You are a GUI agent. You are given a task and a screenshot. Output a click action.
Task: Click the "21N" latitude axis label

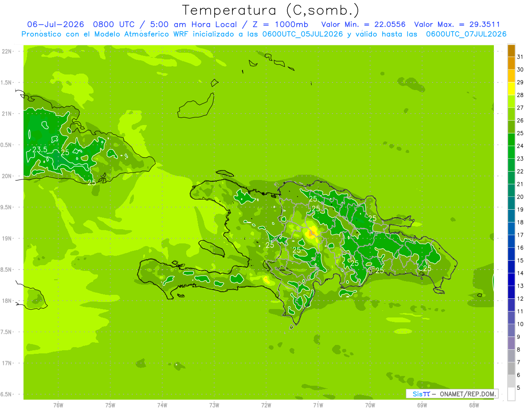(6, 114)
